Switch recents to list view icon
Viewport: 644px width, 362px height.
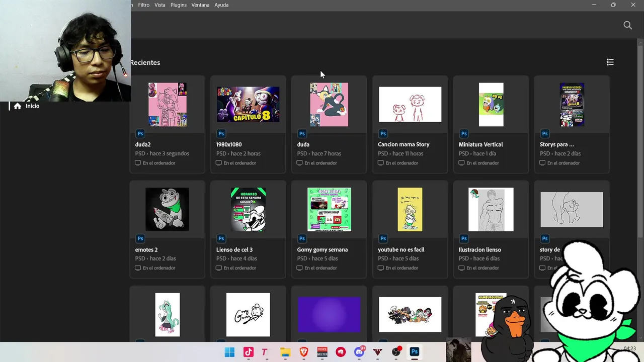(610, 62)
